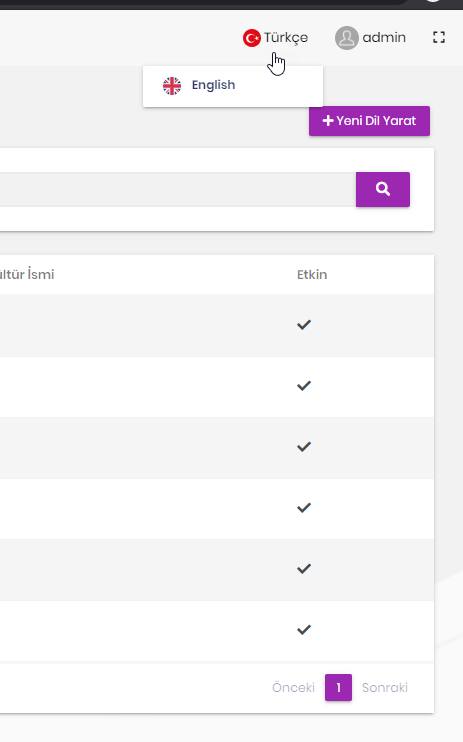
Task: Go to the Önceki page
Action: [293, 688]
